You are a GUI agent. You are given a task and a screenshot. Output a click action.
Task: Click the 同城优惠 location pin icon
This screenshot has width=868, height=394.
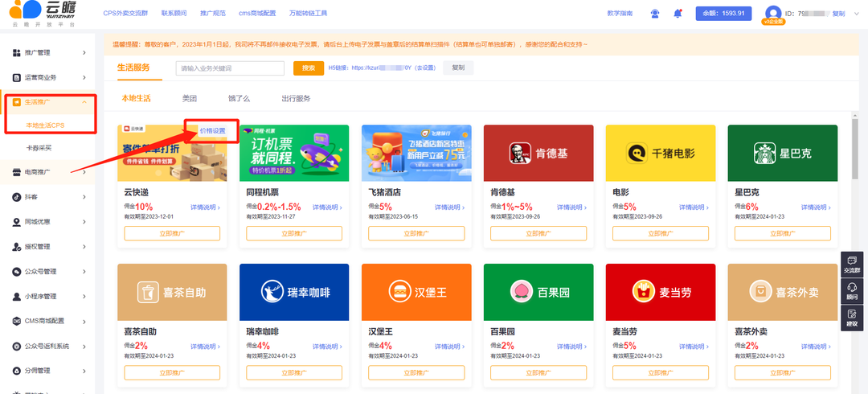(16, 222)
